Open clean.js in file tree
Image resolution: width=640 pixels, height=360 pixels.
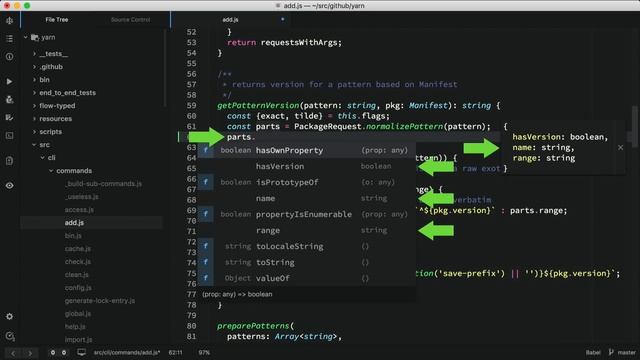point(76,275)
